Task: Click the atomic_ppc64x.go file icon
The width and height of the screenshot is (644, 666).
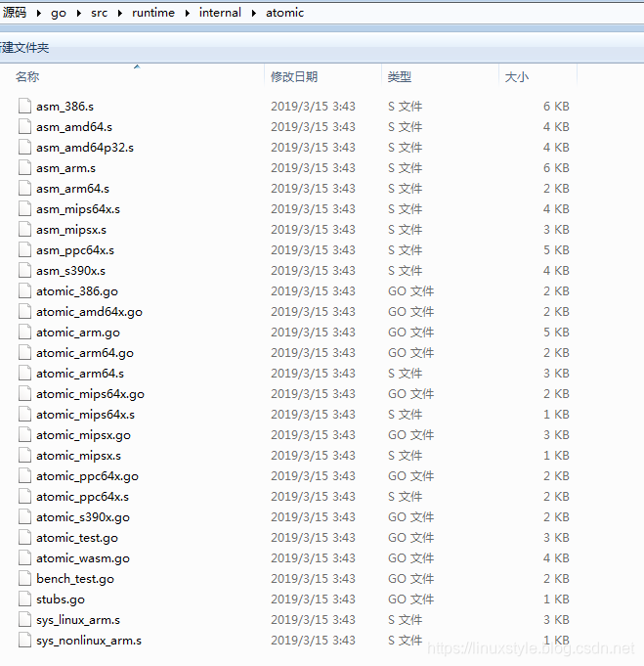Action: pos(25,475)
